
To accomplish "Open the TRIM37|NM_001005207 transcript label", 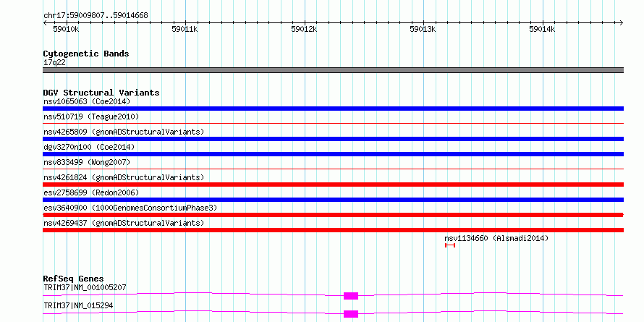I will [x=85, y=287].
